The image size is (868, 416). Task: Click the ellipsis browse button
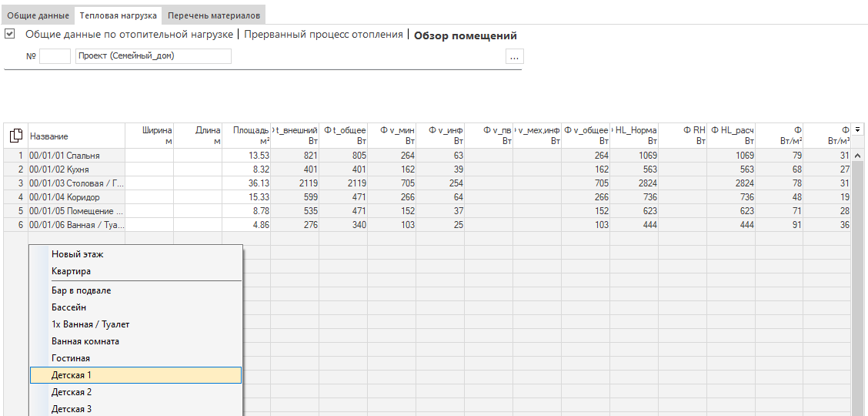514,56
